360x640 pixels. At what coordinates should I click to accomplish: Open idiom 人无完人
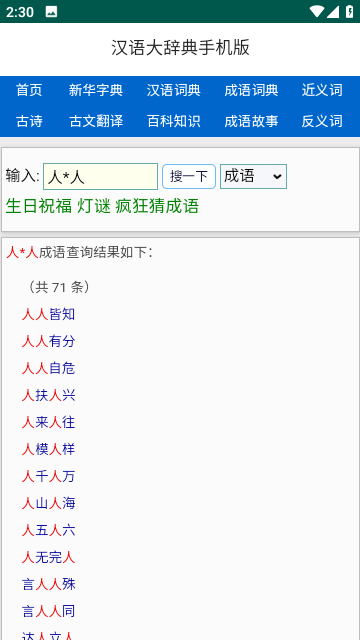pos(49,557)
